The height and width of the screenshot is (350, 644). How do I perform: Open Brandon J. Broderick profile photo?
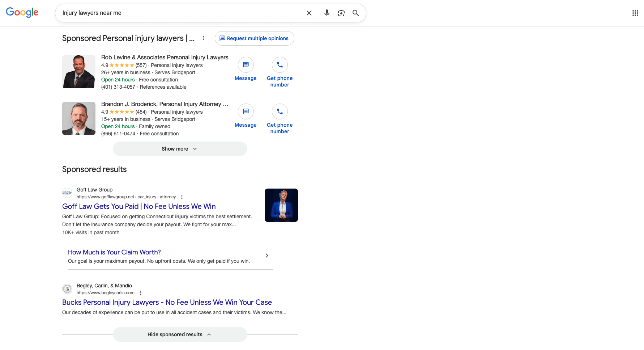tap(79, 118)
